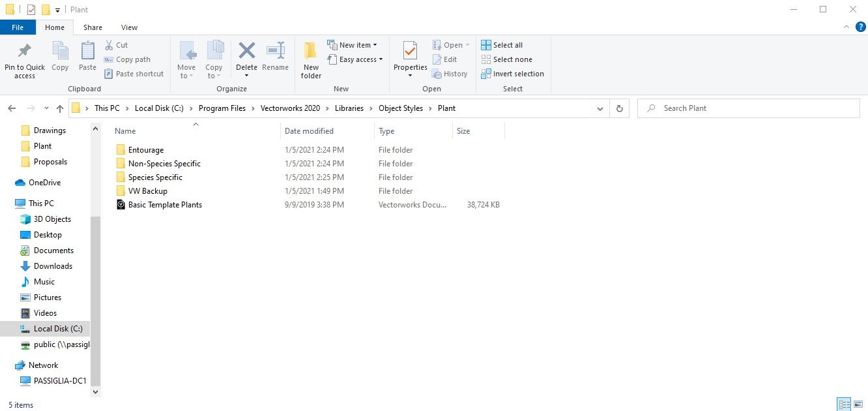Click the Up arrow navigation button

point(60,108)
